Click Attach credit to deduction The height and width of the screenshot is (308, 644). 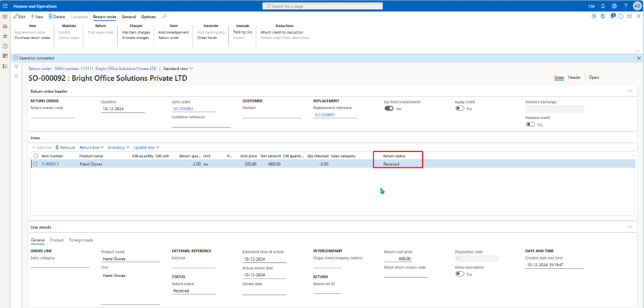[x=282, y=32]
